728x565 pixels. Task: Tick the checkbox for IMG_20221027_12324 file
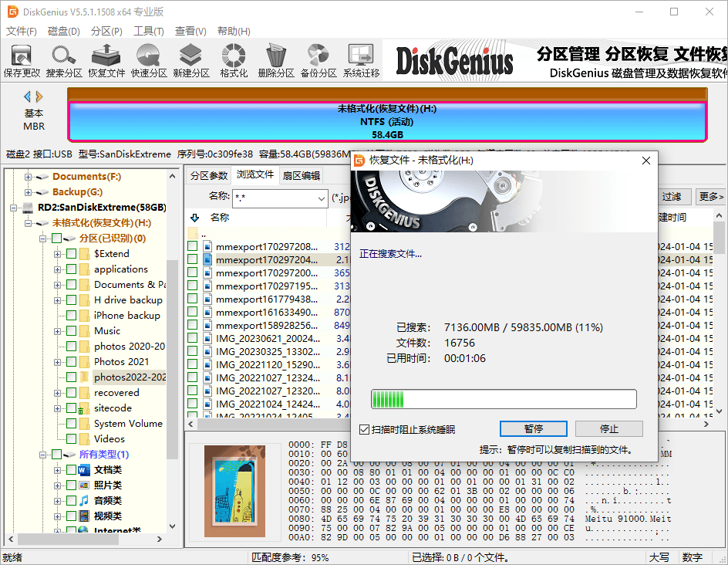pyautogui.click(x=193, y=377)
